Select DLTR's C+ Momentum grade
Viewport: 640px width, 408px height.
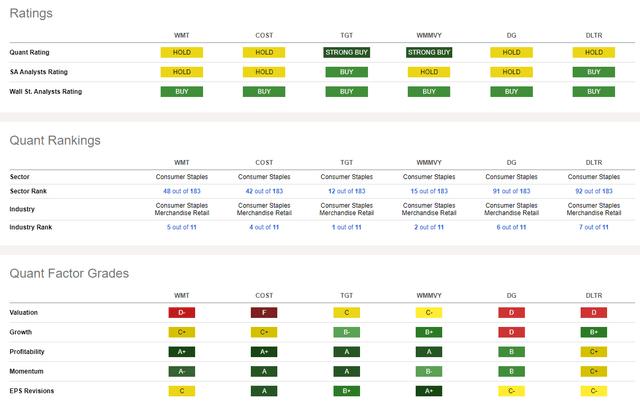click(x=594, y=371)
